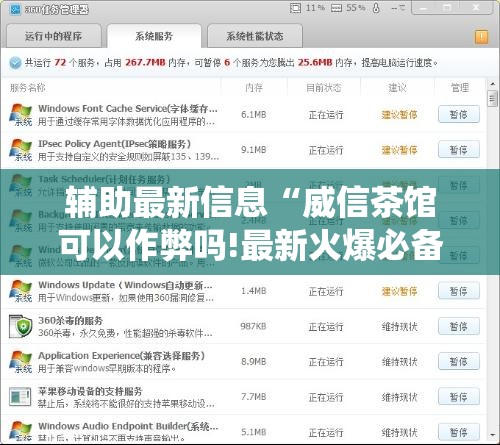Viewport: 500px width, 445px height.
Task: Select the 8.9MB memory cell
Action: click(254, 361)
